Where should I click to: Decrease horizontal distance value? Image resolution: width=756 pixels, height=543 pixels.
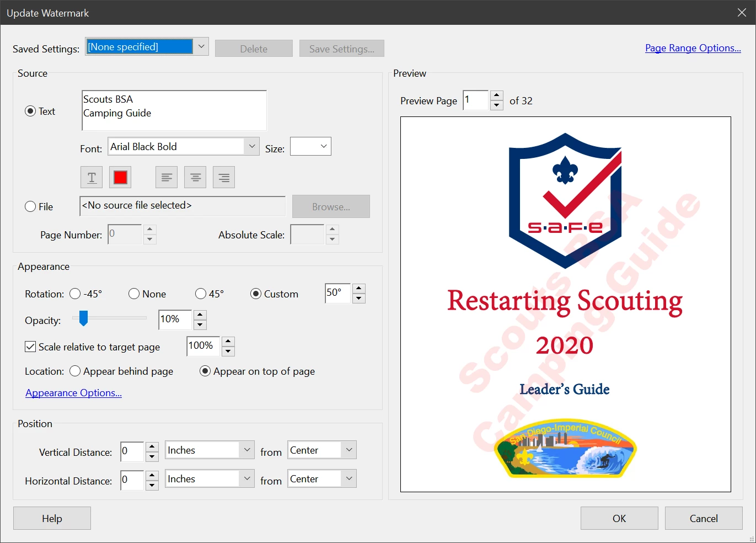pos(152,485)
